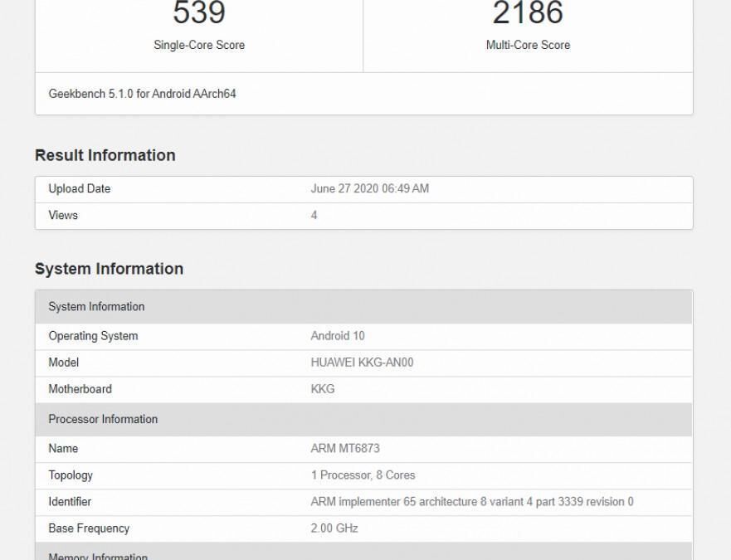Click the Base Frequency label
This screenshot has width=731, height=560.
pyautogui.click(x=89, y=528)
